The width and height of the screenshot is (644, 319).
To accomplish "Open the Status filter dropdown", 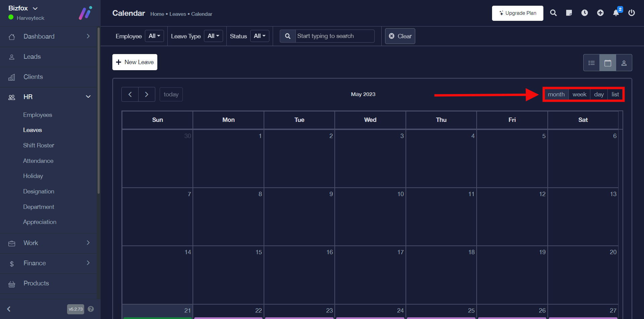I will [x=260, y=36].
